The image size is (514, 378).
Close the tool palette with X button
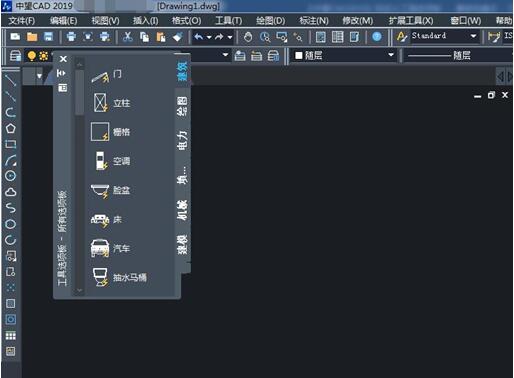point(63,59)
